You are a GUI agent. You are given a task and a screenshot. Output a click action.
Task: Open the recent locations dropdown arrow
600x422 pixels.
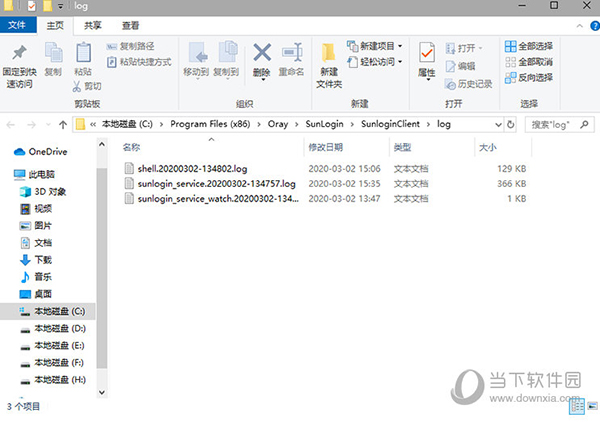point(48,124)
